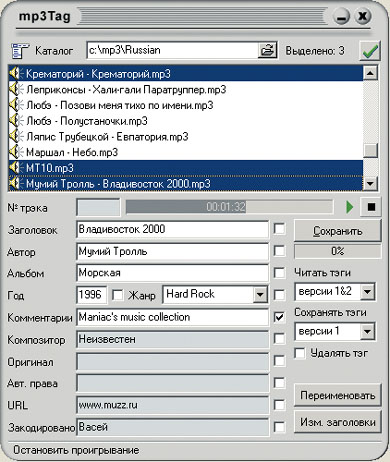The image size is (390, 462).
Task: Click speaker icon of Леприконсы row
Action: coord(17,89)
